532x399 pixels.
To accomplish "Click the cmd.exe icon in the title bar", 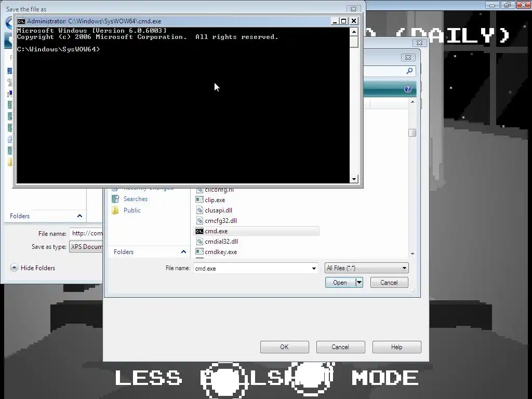I will (21, 21).
